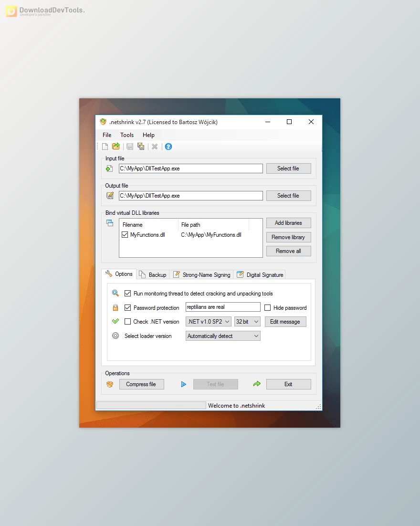The height and width of the screenshot is (526, 420).
Task: Open the File menu
Action: pyautogui.click(x=107, y=135)
